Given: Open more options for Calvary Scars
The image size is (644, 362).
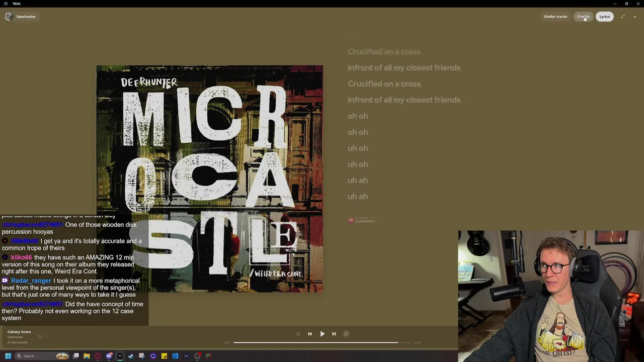Looking at the screenshot, I should click(47, 337).
